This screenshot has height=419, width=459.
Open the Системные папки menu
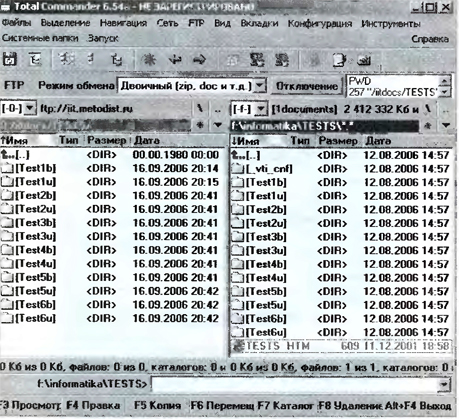(40, 38)
